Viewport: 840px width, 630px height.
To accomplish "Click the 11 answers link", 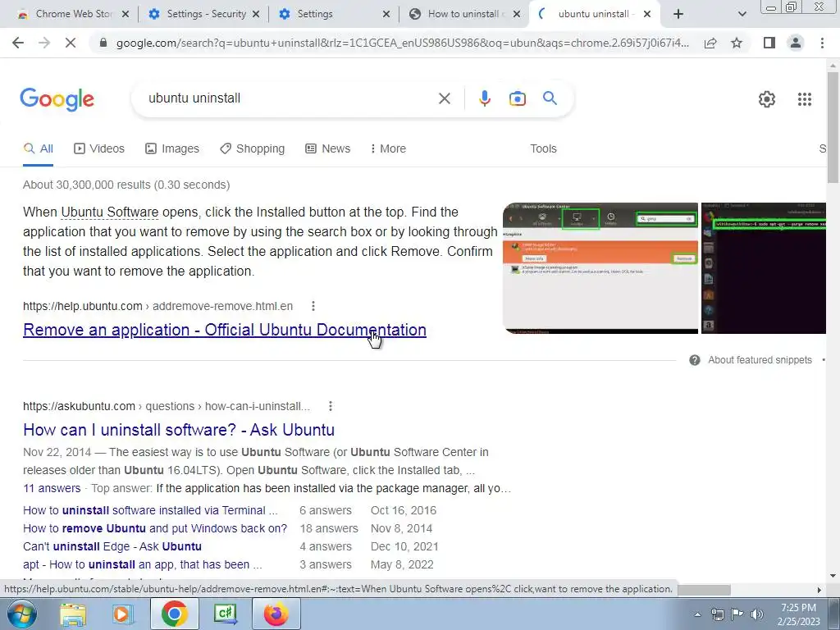I will coord(52,489).
